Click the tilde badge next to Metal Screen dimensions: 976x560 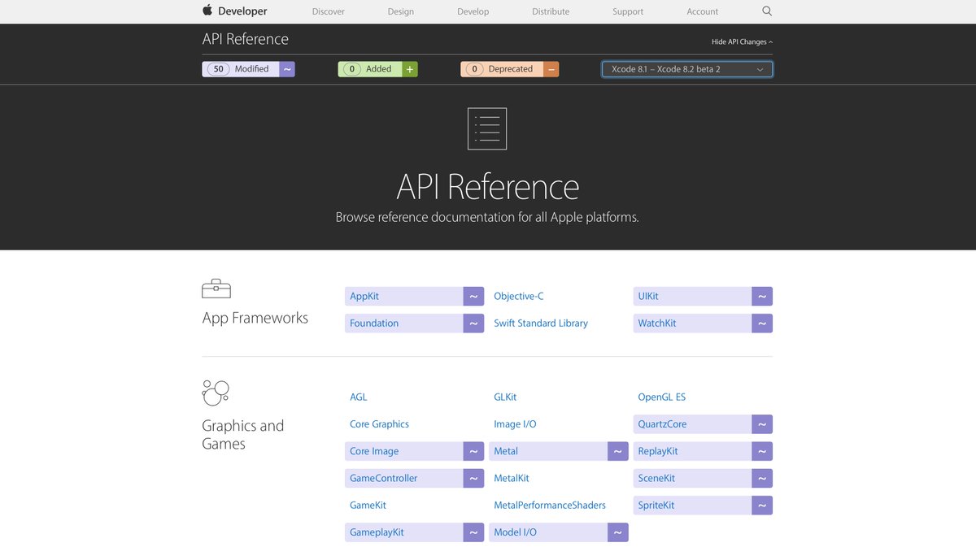(618, 451)
